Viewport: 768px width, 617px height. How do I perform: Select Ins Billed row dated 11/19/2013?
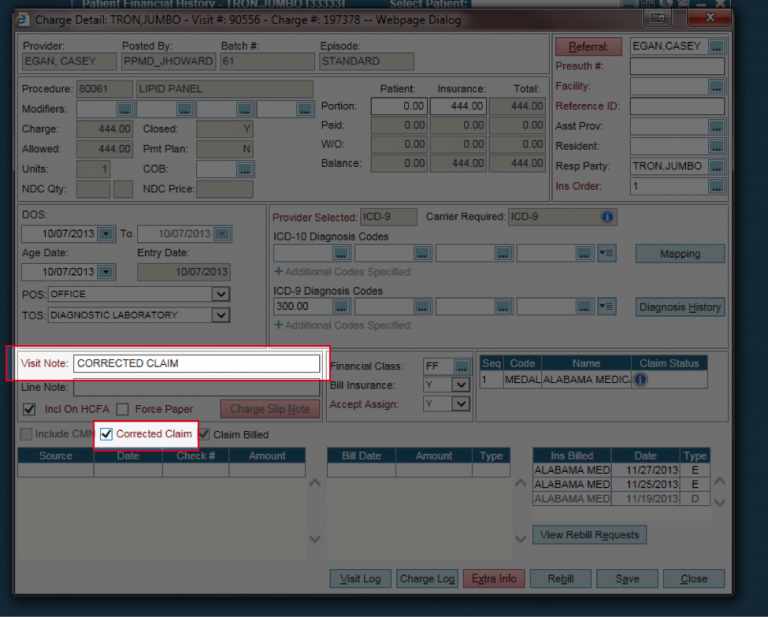click(x=621, y=498)
